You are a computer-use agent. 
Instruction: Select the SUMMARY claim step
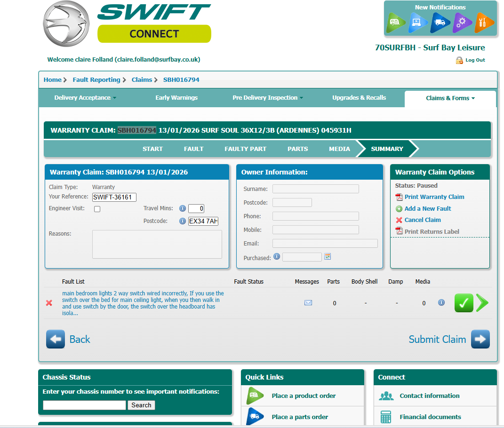click(x=387, y=149)
